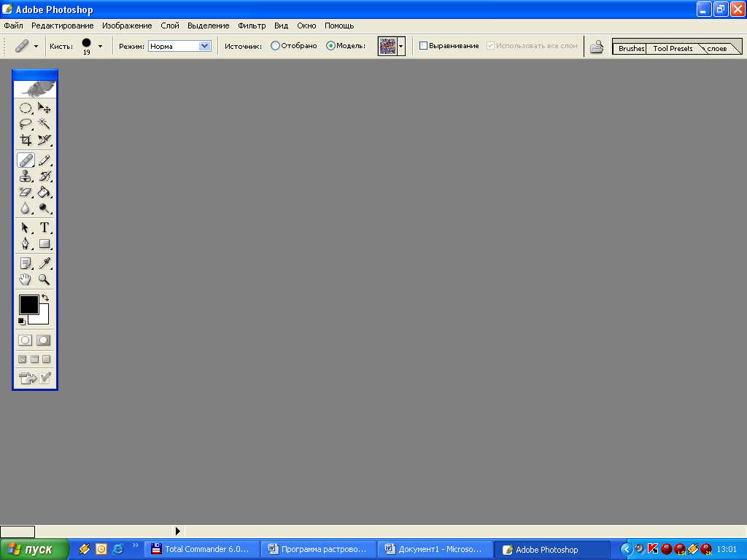Select the Clone Stamp tool
The image size is (747, 560).
tap(26, 176)
